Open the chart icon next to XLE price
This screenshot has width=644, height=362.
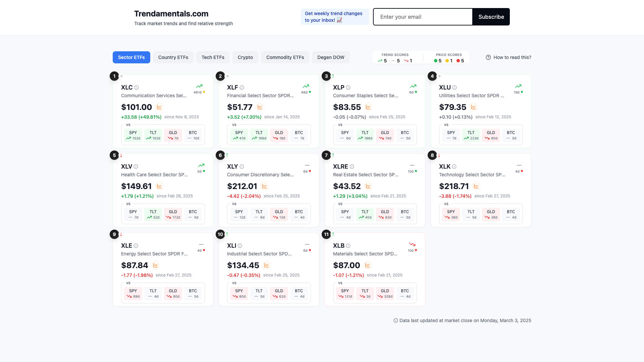pyautogui.click(x=155, y=265)
